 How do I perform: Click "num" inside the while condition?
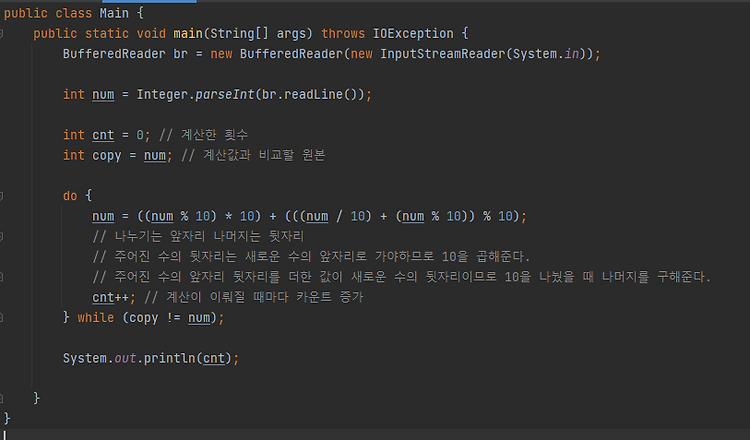point(199,318)
